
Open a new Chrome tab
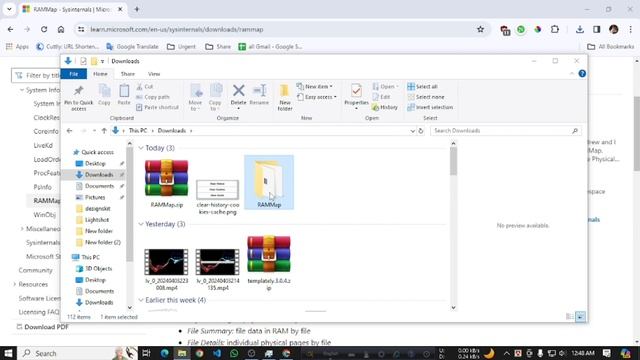[x=137, y=9]
